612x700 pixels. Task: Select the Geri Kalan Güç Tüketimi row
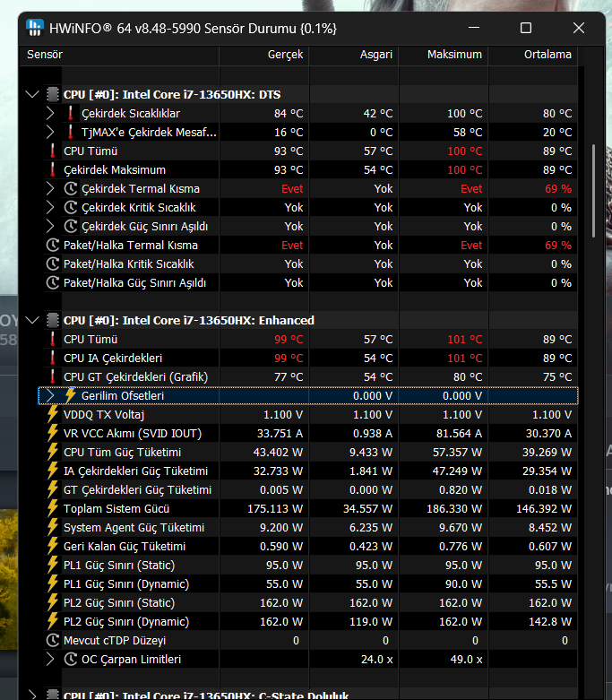(311, 546)
